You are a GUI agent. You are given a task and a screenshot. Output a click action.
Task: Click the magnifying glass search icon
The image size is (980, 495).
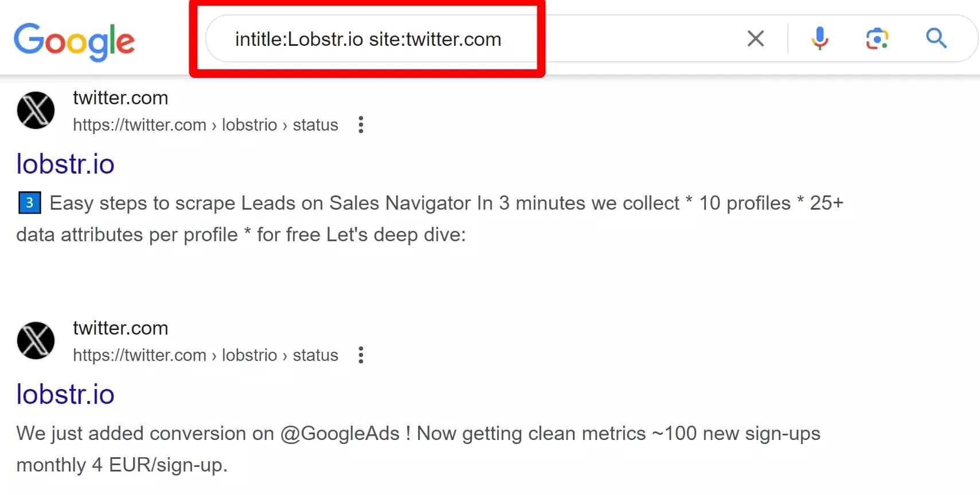[x=936, y=38]
